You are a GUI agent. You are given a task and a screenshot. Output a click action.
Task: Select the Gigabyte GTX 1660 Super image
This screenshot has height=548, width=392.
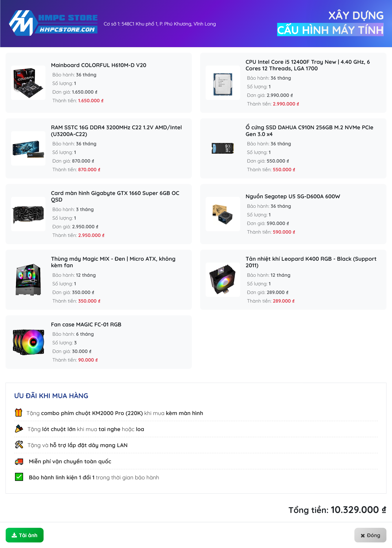pyautogui.click(x=28, y=214)
